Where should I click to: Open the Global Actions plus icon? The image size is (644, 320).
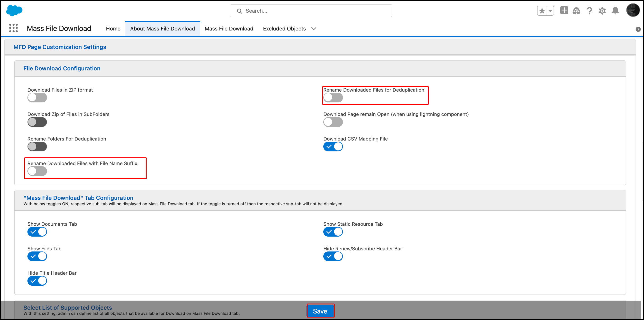click(x=564, y=11)
